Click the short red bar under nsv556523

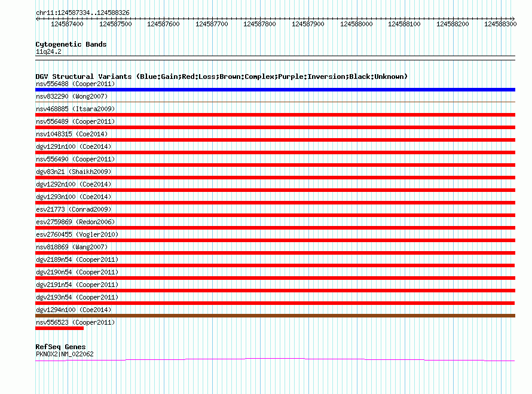[59, 328]
